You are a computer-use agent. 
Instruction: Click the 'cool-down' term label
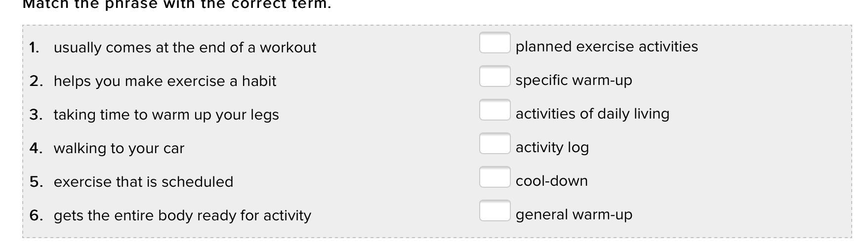tap(551, 181)
